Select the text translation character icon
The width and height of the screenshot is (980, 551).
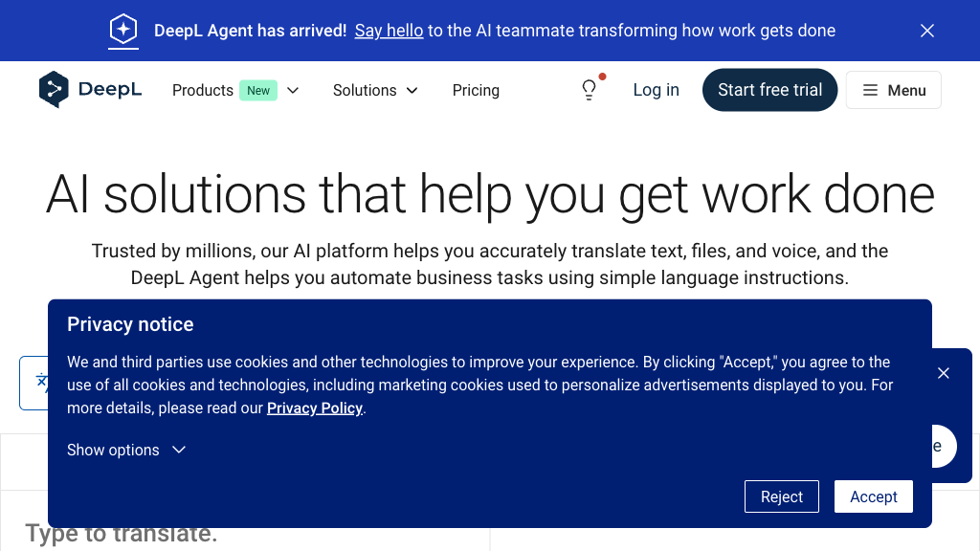click(x=42, y=383)
